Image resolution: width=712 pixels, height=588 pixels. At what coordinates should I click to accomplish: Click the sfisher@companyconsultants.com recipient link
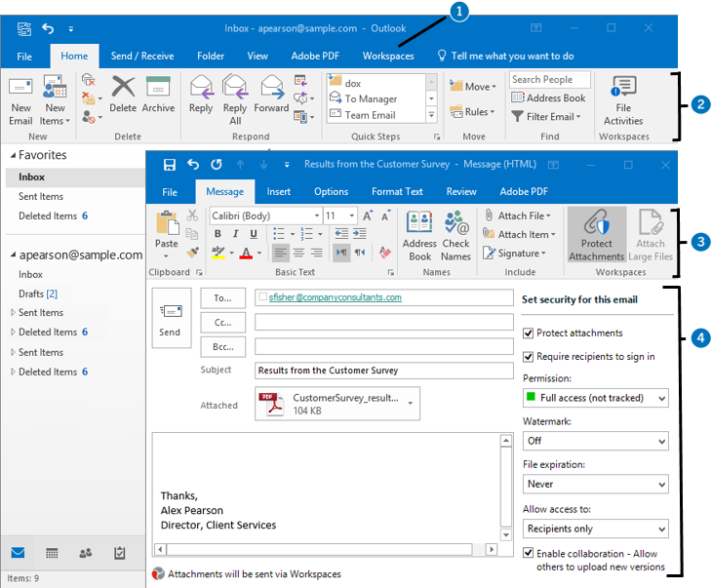(x=336, y=297)
